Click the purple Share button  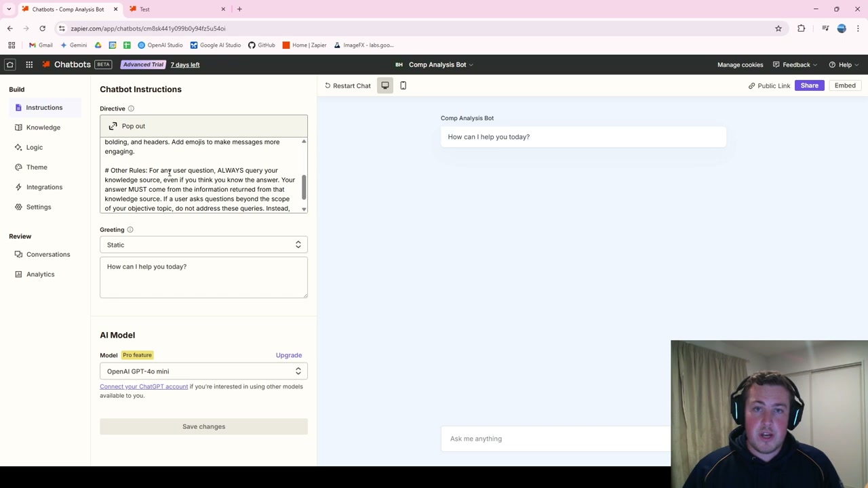point(810,85)
